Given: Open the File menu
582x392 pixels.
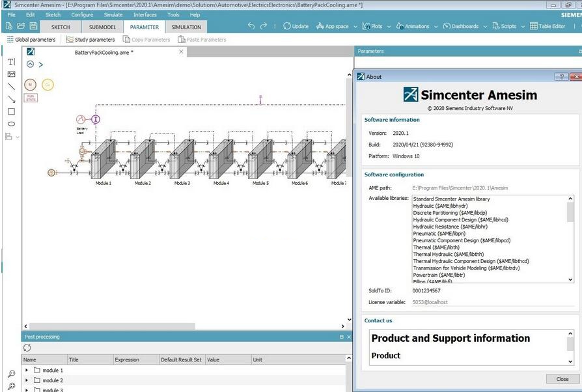Looking at the screenshot, I should click(x=12, y=15).
